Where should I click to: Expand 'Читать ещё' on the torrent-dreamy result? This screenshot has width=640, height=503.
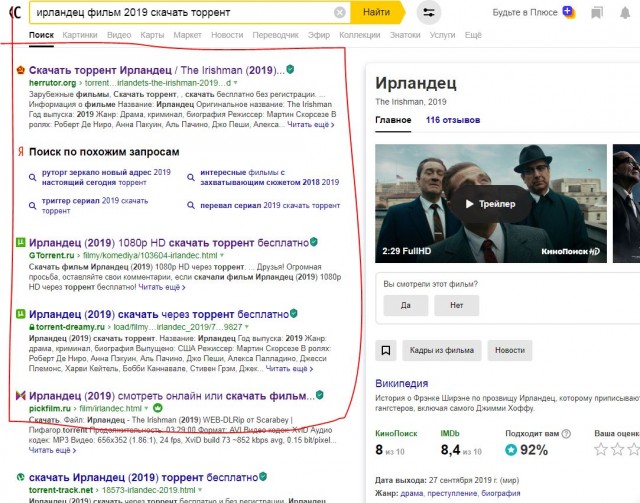(x=289, y=369)
